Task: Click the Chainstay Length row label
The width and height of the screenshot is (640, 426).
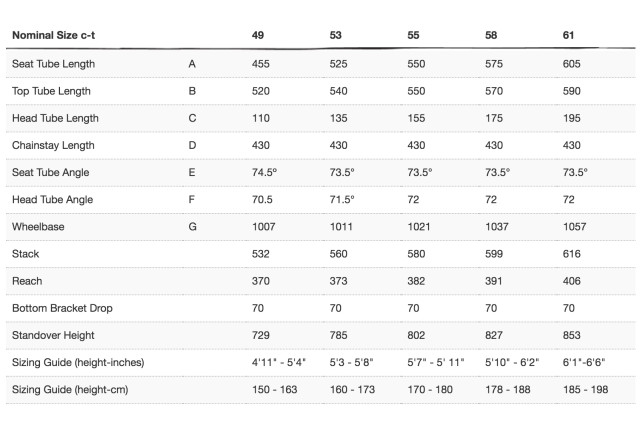Action: tap(53, 145)
